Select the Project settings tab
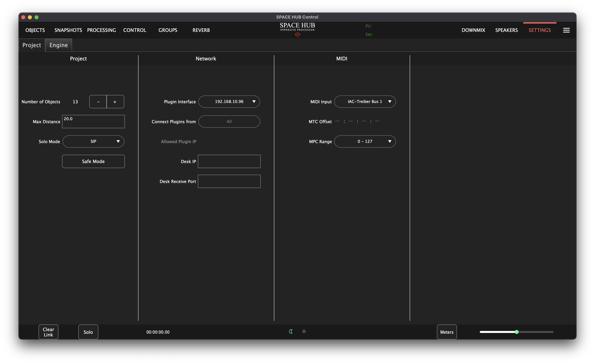The image size is (595, 364). pyautogui.click(x=32, y=45)
